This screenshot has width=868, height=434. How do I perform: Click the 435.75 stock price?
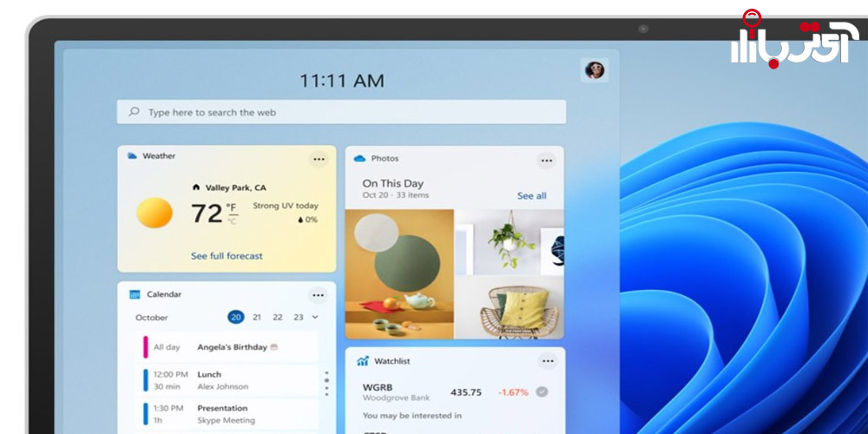(x=466, y=392)
